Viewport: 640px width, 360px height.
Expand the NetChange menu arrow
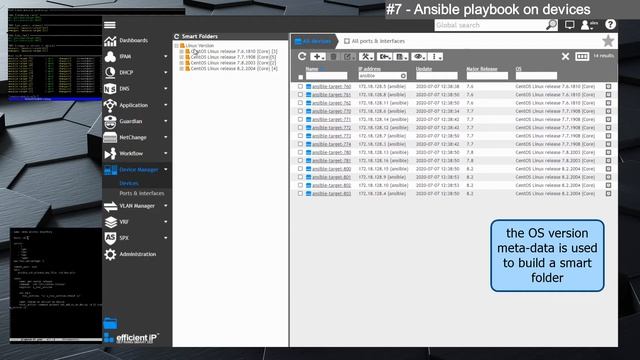click(166, 137)
